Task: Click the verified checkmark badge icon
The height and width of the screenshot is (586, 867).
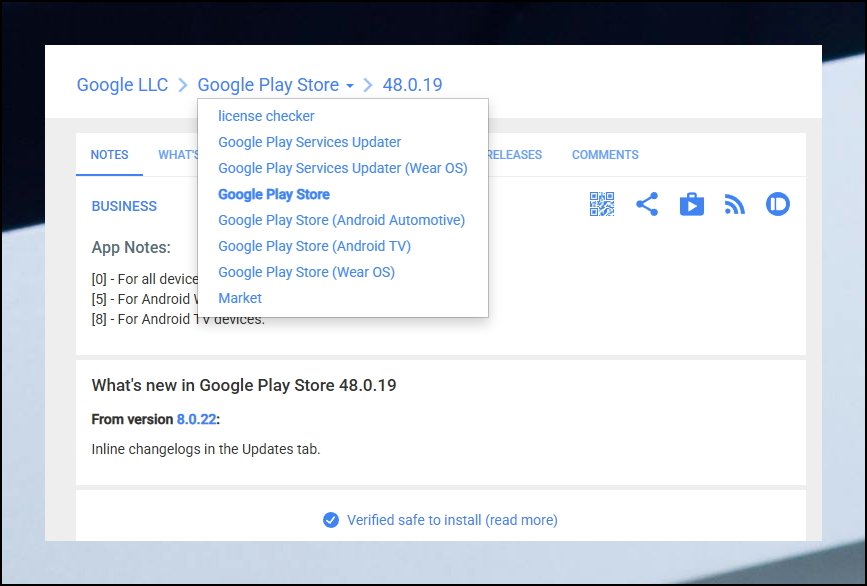Action: [331, 520]
